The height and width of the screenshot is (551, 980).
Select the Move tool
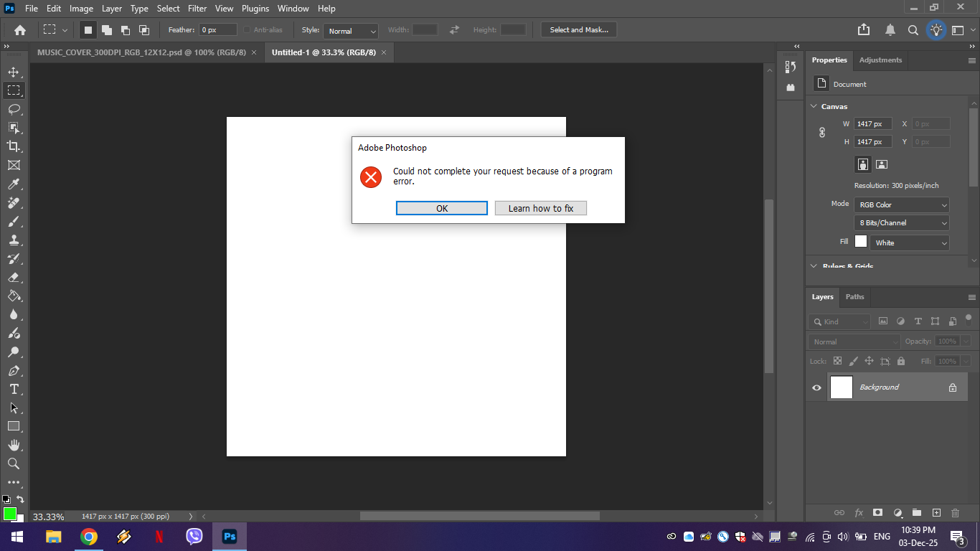pos(14,71)
